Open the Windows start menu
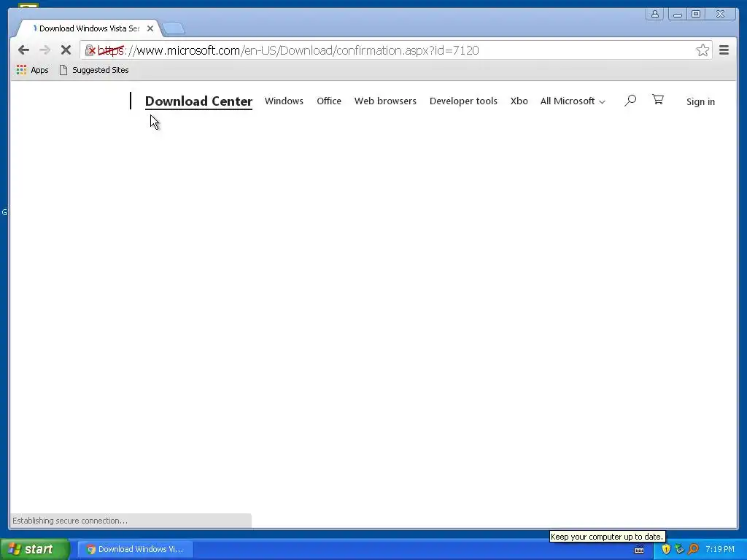The width and height of the screenshot is (747, 560). 35,549
